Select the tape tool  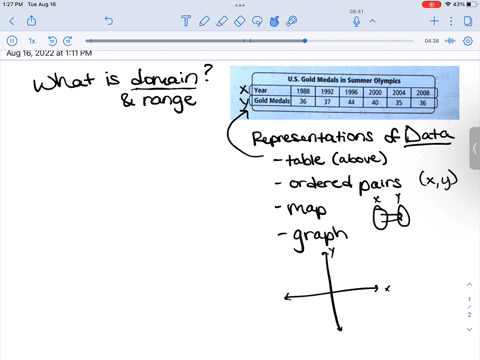coord(292,21)
